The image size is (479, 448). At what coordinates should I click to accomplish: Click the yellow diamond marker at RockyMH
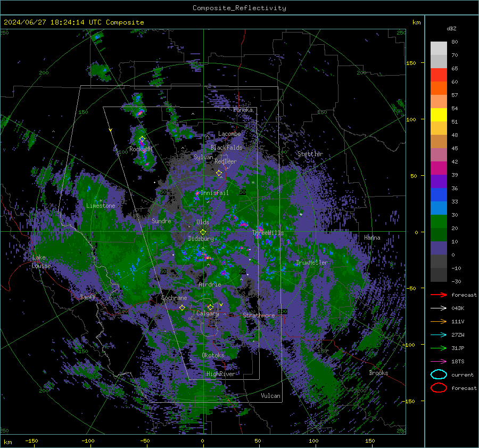pos(142,139)
